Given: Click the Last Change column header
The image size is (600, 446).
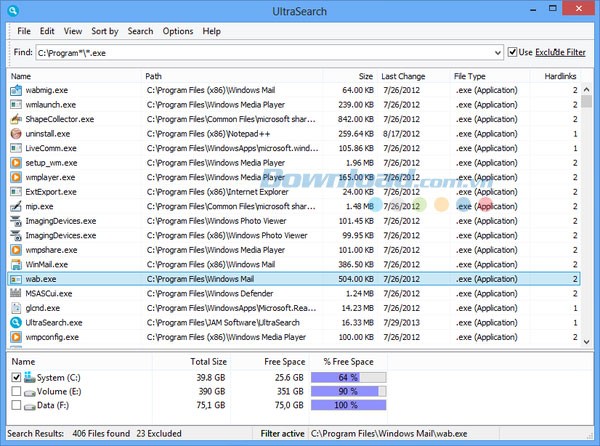Looking at the screenshot, I should [x=403, y=76].
